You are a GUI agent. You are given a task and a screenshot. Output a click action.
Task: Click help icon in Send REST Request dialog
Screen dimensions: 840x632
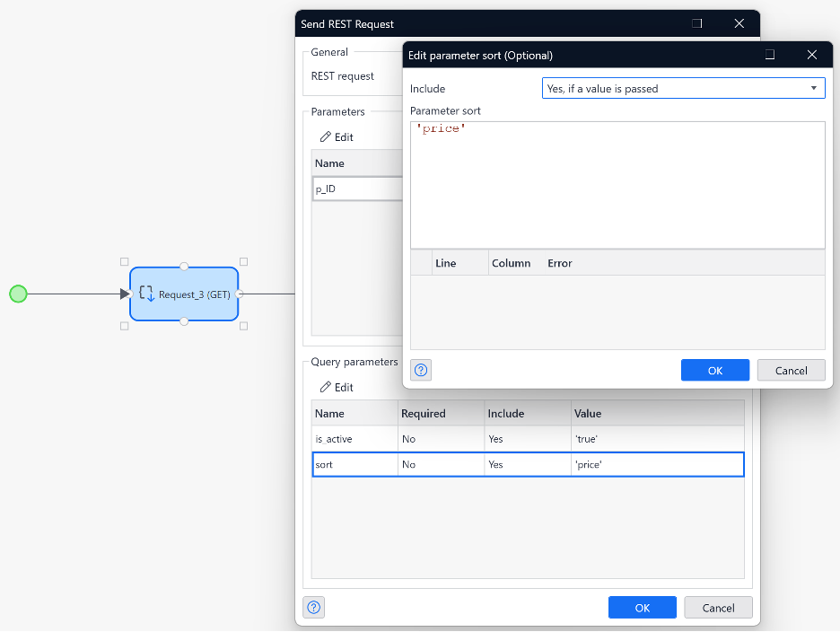[314, 608]
